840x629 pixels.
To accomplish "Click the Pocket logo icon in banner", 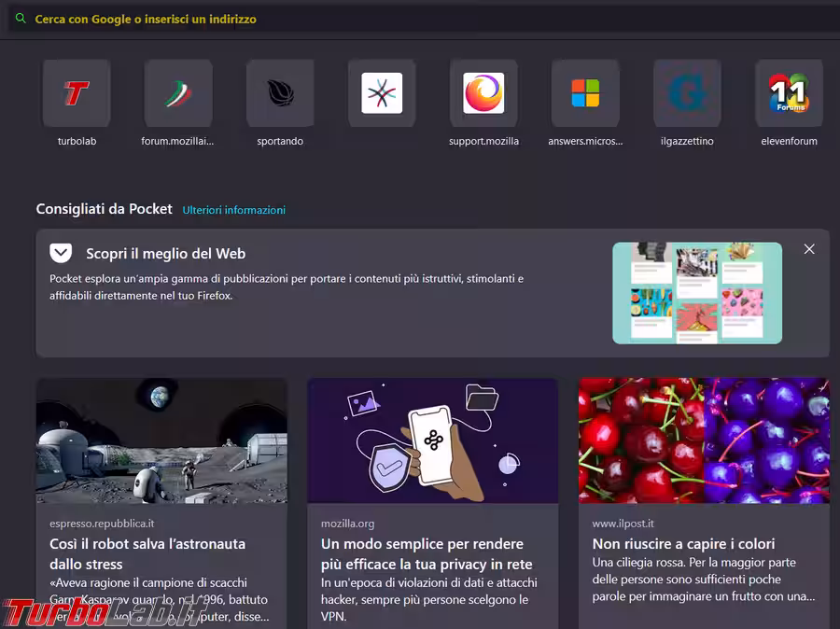I will pyautogui.click(x=61, y=253).
